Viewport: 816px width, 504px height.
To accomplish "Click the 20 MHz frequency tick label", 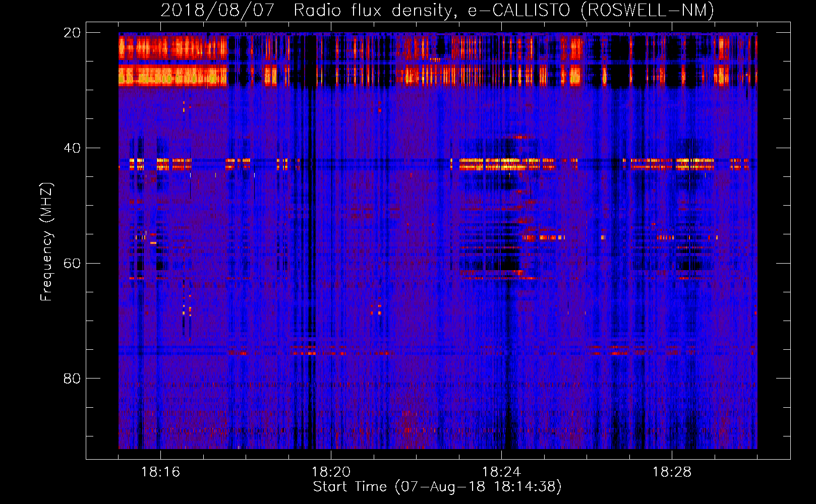I will [x=72, y=33].
